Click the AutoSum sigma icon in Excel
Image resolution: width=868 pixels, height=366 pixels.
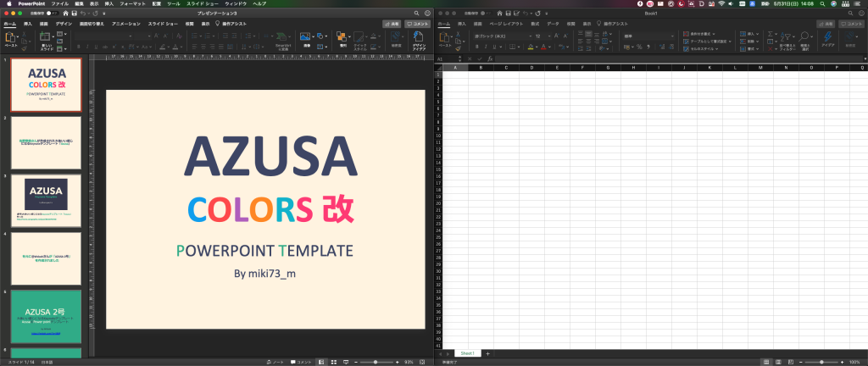[x=770, y=34]
